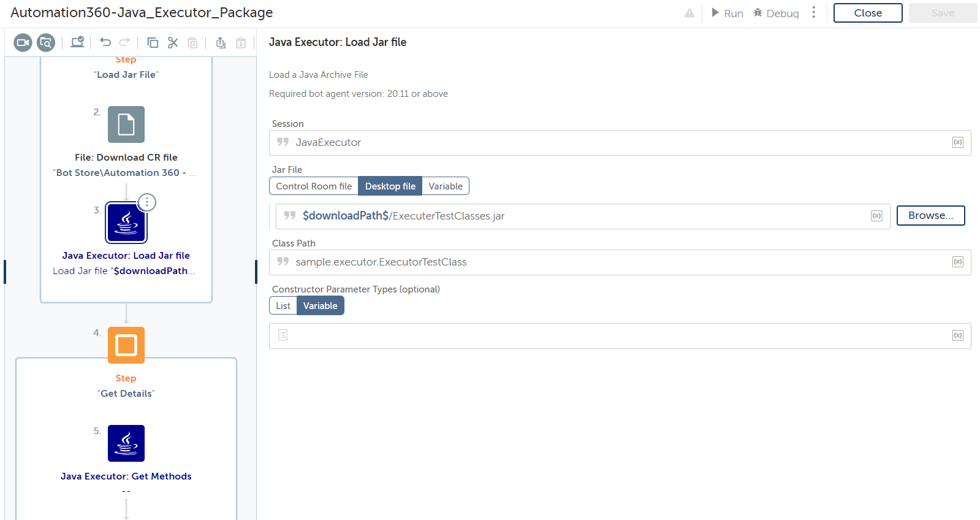
Task: Switch constructor parameter types to Variable
Action: (321, 306)
